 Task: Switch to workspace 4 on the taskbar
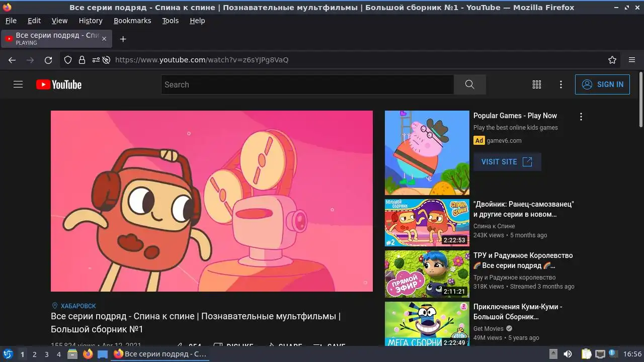(59, 354)
